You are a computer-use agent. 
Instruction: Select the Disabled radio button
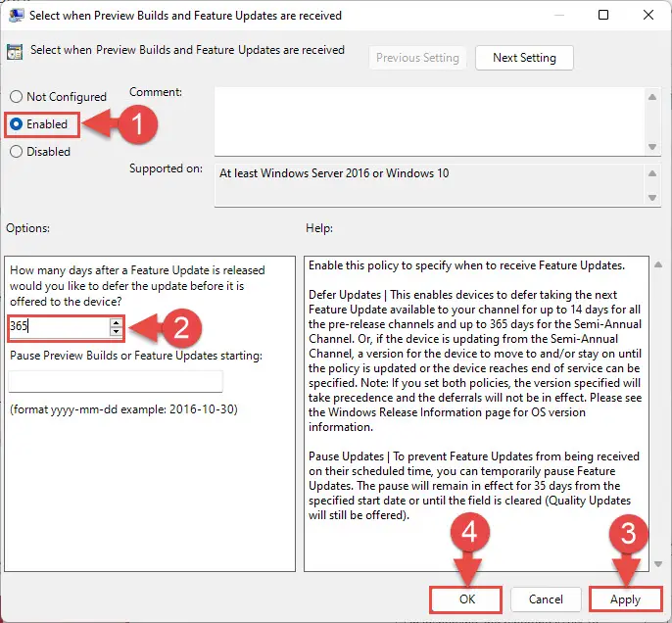click(16, 151)
